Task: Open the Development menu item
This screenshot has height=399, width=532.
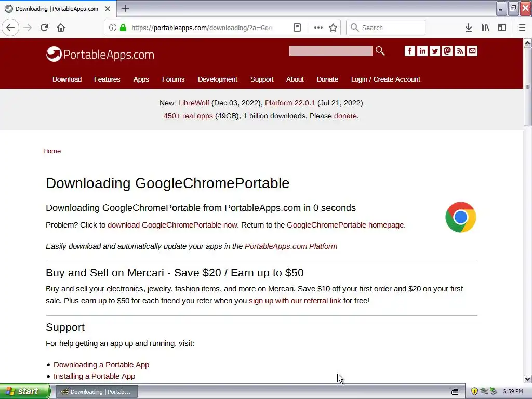Action: (218, 79)
